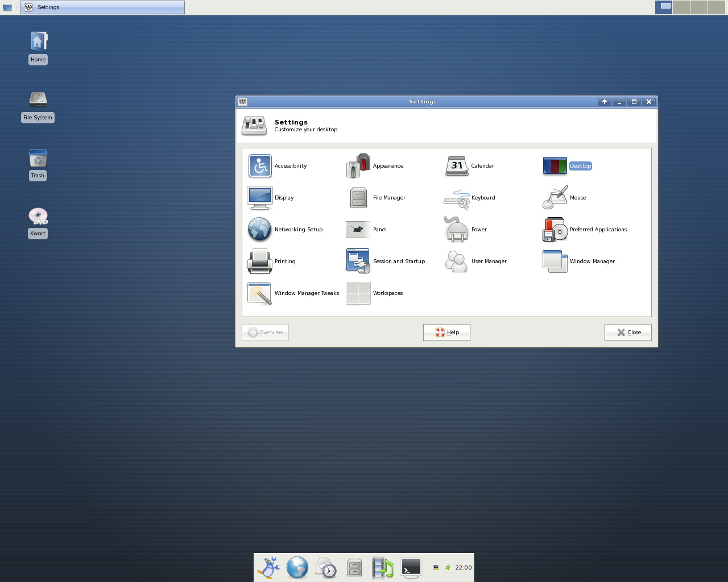Open the Preferred Applications icon
Image resolution: width=728 pixels, height=582 pixels.
[555, 230]
